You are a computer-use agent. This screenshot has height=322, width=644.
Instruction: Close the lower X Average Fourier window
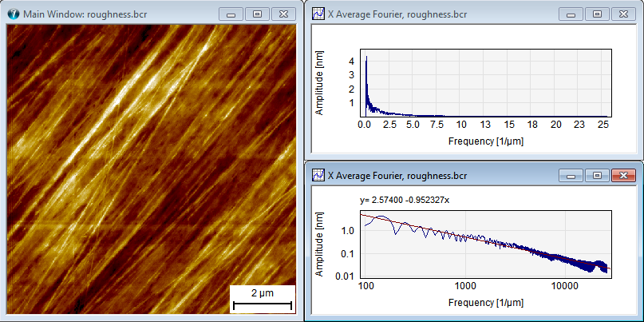(x=623, y=176)
